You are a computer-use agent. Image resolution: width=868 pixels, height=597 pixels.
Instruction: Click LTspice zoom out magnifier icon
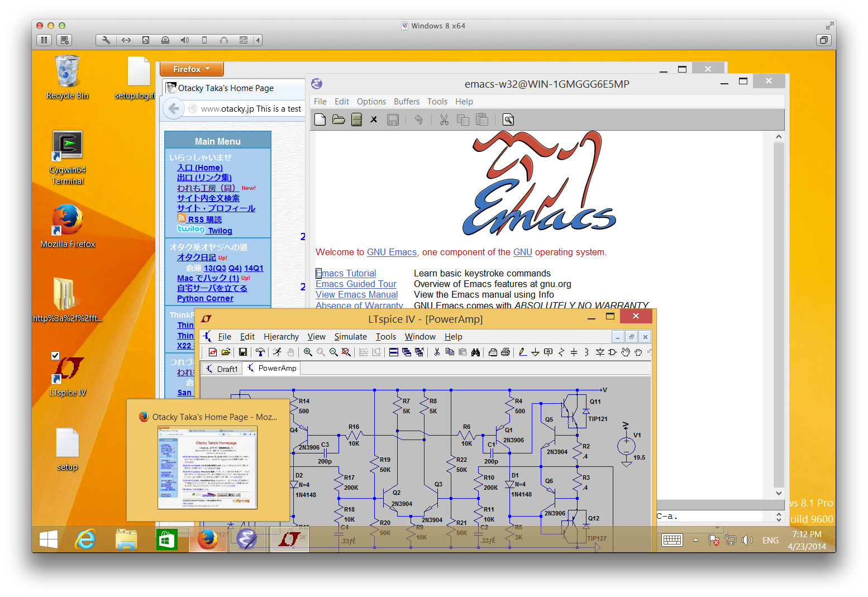(x=333, y=352)
